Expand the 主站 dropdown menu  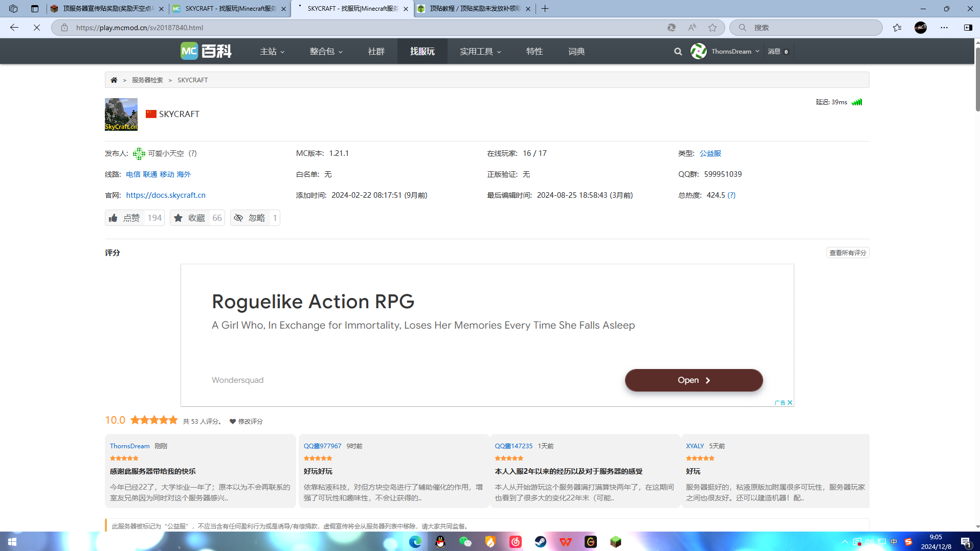coord(272,51)
